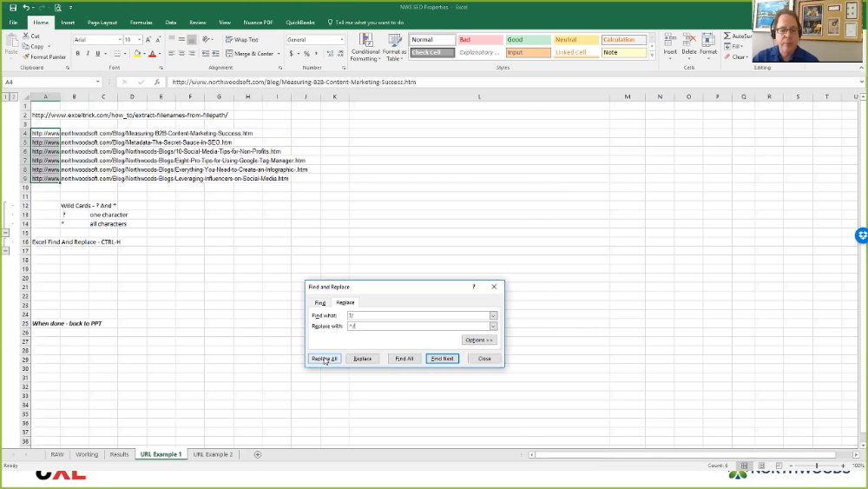Click the Insert Function fx icon
868x489 pixels.
pos(157,82)
